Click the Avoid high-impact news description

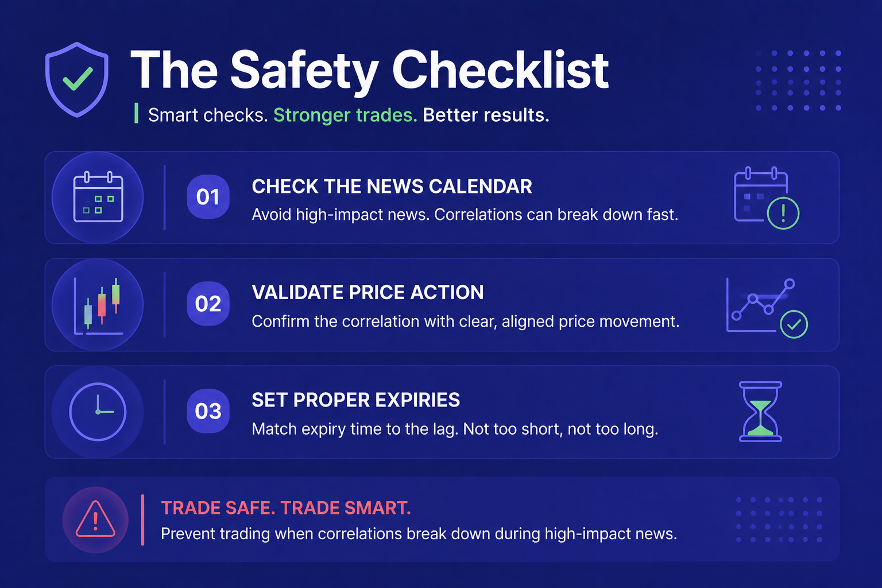(465, 215)
